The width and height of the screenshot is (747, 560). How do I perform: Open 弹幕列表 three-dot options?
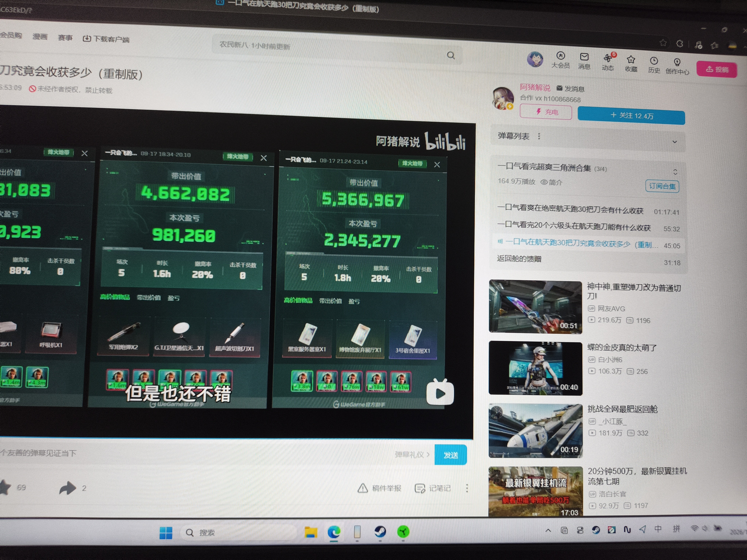539,136
